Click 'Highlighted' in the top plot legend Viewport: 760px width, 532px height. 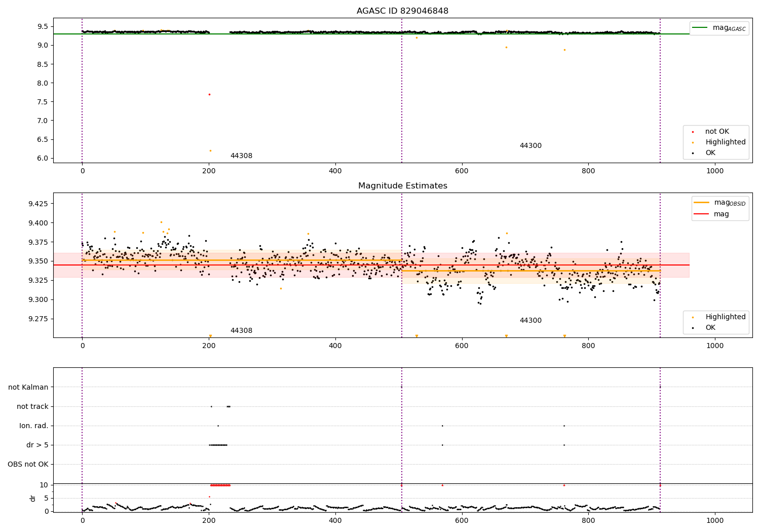point(726,142)
